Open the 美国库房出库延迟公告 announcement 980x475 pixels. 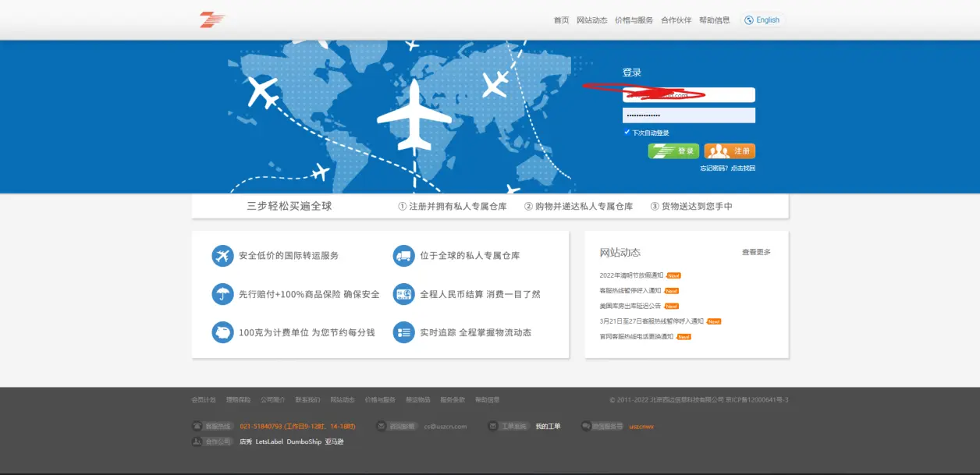(x=630, y=306)
